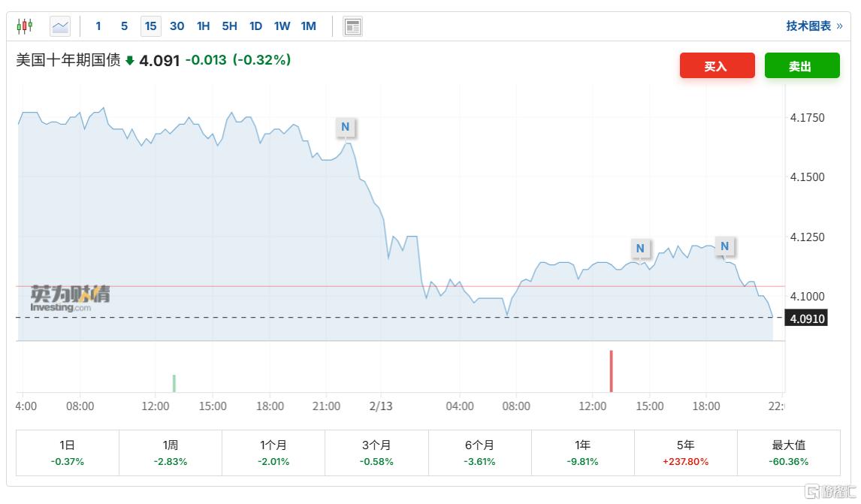Open the N news marker near 18:00
The height and width of the screenshot is (504, 861).
coord(724,246)
